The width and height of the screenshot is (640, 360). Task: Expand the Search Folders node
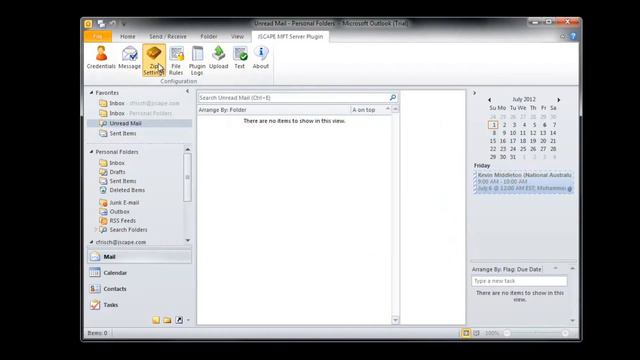[96, 230]
